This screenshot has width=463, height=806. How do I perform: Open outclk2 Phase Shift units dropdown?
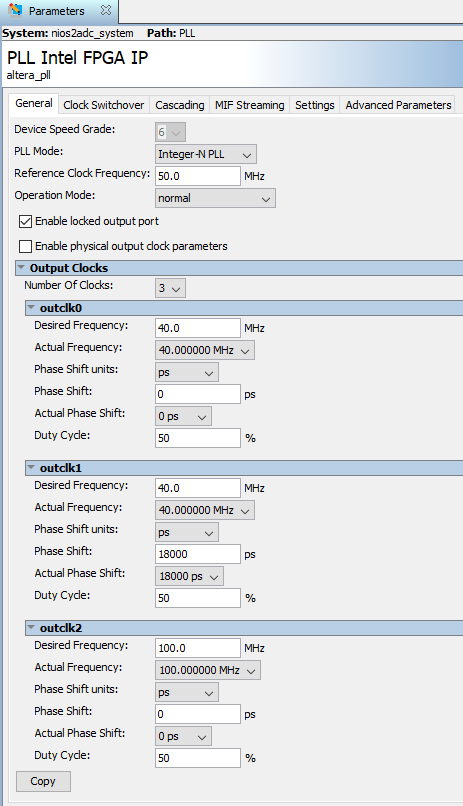pos(187,692)
